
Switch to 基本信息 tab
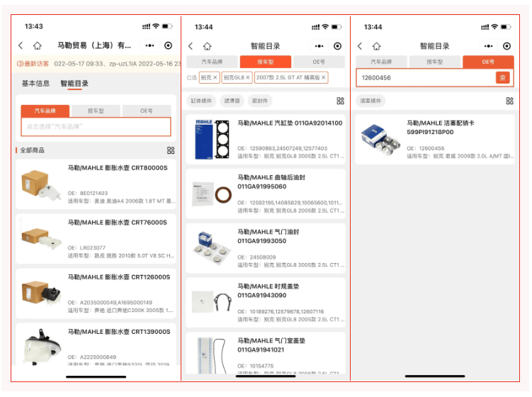tap(35, 84)
